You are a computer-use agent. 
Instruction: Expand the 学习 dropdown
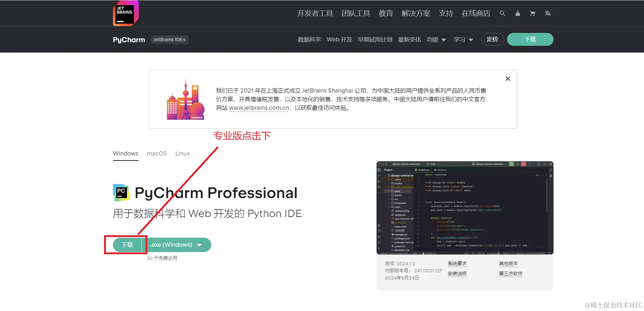pyautogui.click(x=463, y=39)
